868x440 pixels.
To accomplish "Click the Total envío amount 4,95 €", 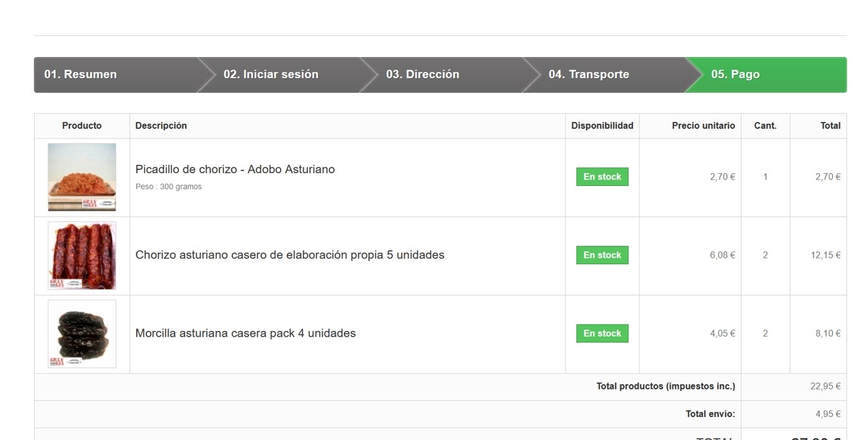I will (828, 414).
